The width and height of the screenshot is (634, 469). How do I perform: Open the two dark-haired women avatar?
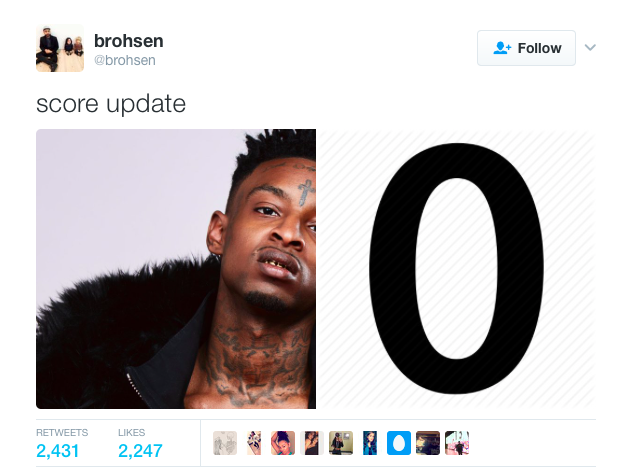click(x=312, y=443)
